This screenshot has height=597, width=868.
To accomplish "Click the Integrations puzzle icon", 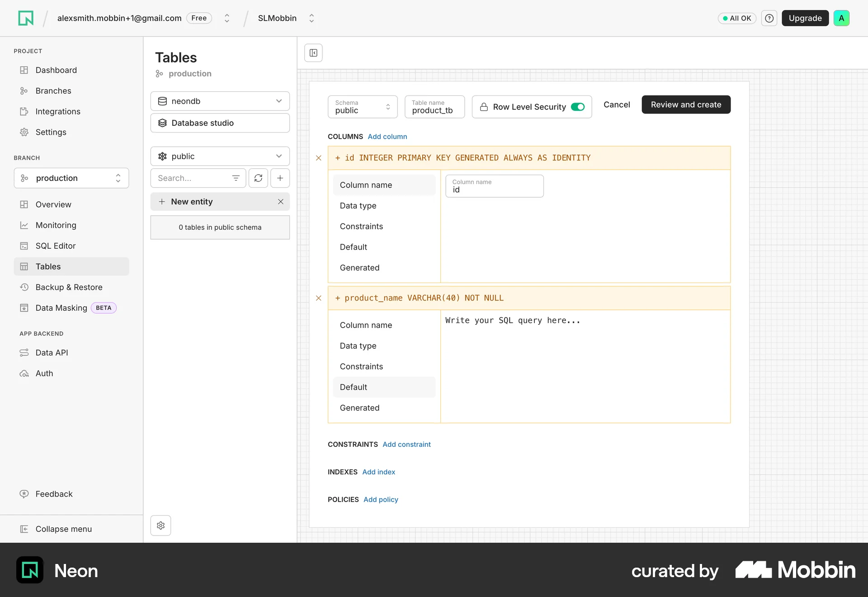I will click(x=24, y=111).
